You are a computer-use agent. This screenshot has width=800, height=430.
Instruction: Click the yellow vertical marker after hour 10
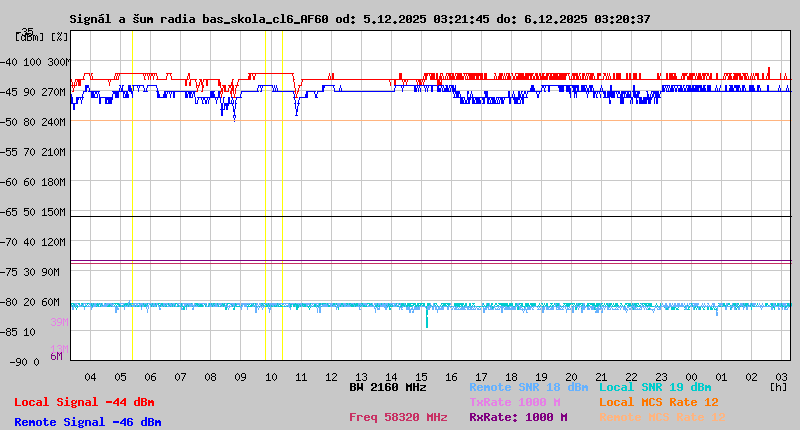(282, 200)
